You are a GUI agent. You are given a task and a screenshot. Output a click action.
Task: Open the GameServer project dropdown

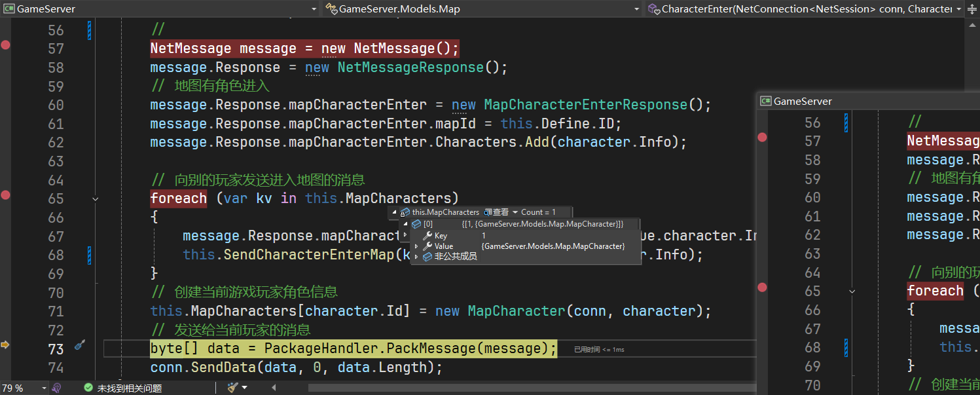314,9
